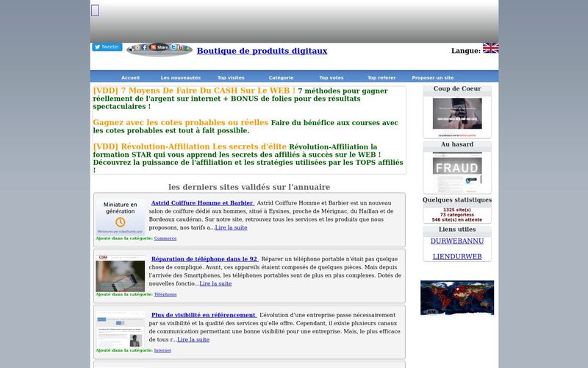The width and height of the screenshot is (588, 368).
Task: Open Top votes menu item
Action: click(x=331, y=78)
